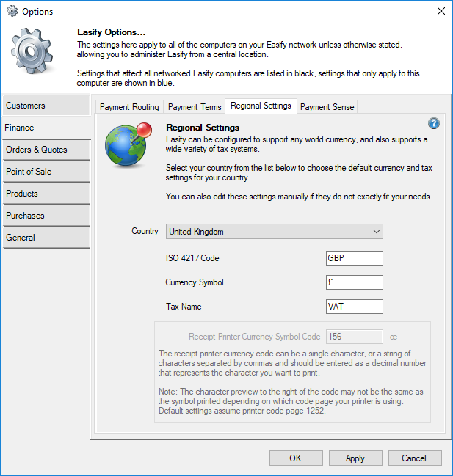Select the Products category
The width and height of the screenshot is (453, 476).
coord(46,194)
